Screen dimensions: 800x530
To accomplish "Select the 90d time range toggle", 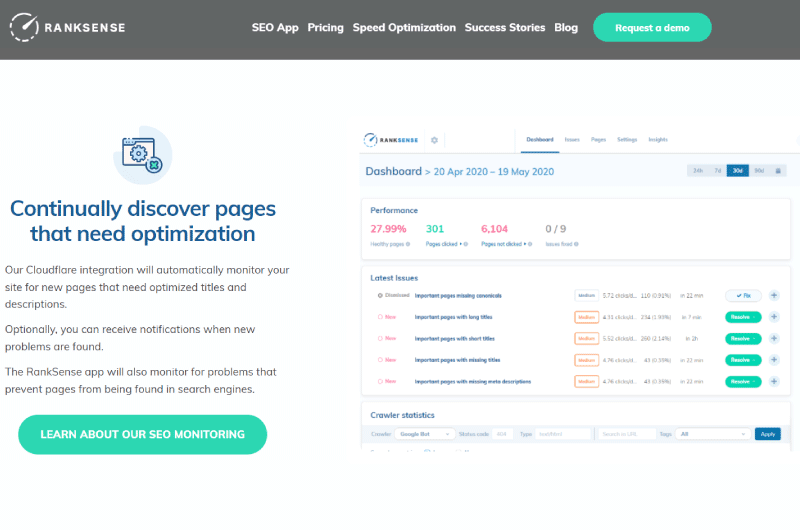I will coord(759,170).
